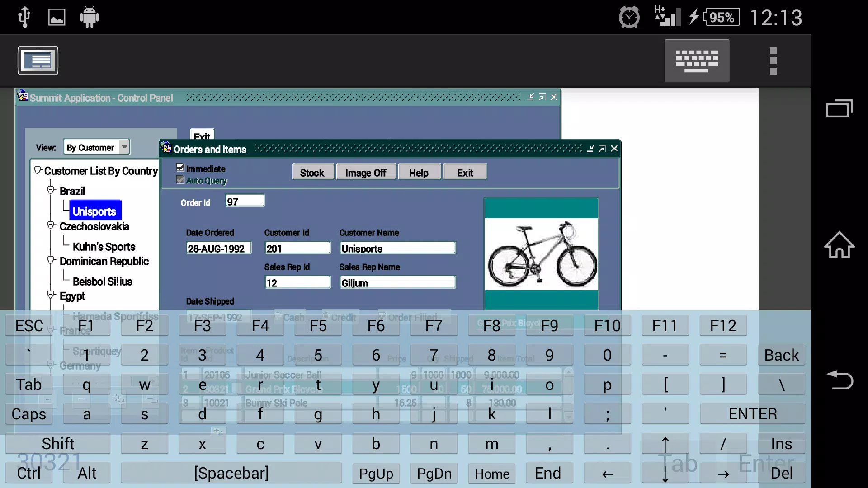Tap the remote screen display icon
The image size is (868, 488).
coord(38,61)
